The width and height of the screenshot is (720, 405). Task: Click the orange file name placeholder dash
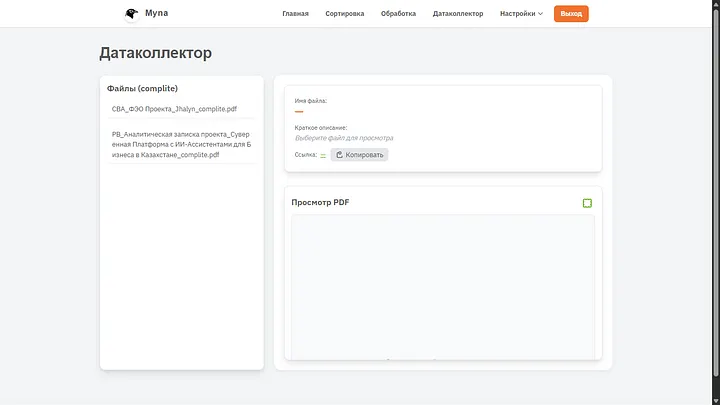(299, 112)
